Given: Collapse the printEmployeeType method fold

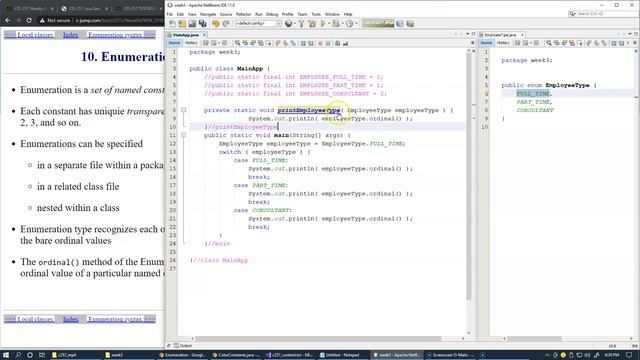Looking at the screenshot, I should (x=183, y=110).
